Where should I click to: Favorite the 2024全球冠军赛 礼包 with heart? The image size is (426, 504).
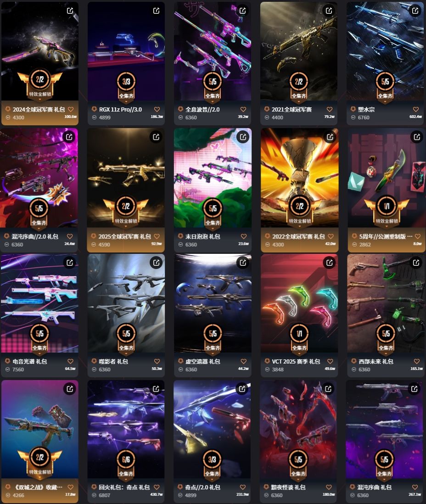(71, 109)
